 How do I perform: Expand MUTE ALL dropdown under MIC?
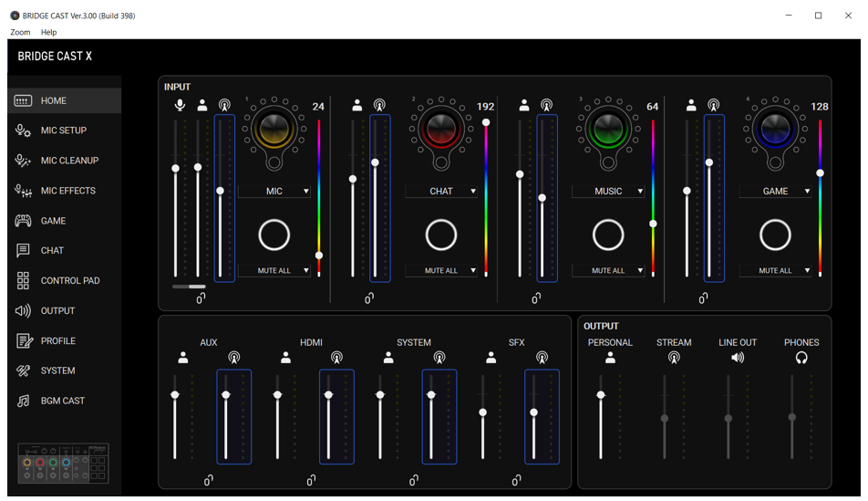tap(274, 270)
